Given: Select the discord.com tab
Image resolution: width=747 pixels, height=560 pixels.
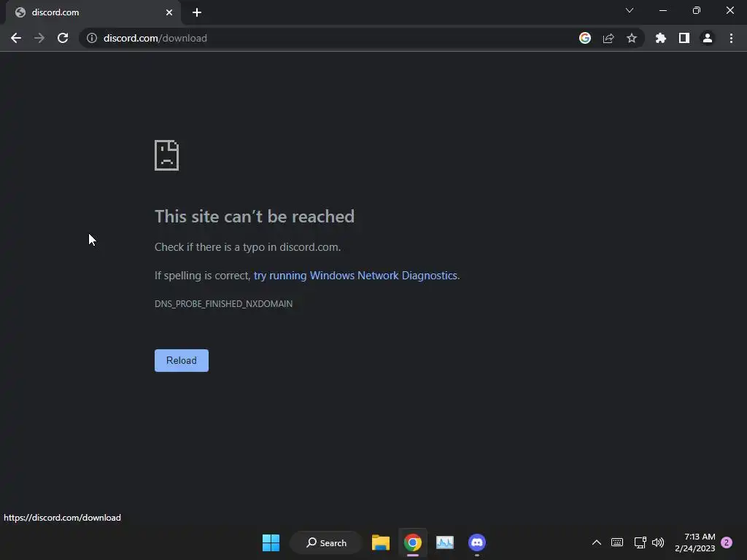Looking at the screenshot, I should pos(93,12).
